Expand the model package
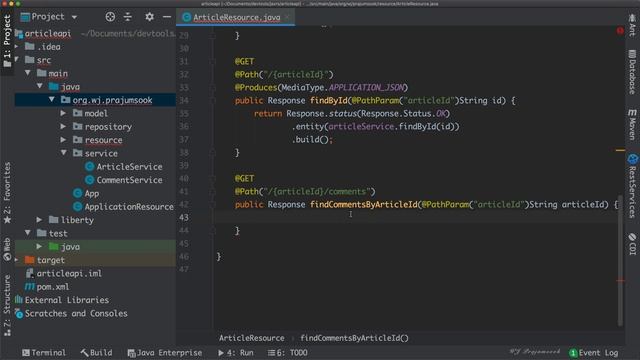The image size is (640, 360). pyautogui.click(x=63, y=113)
